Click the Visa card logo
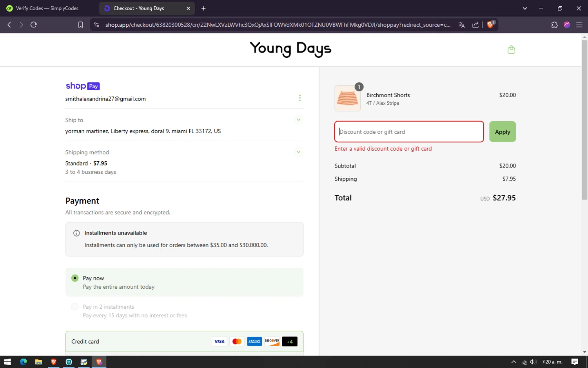This screenshot has width=588, height=368. coord(219,341)
